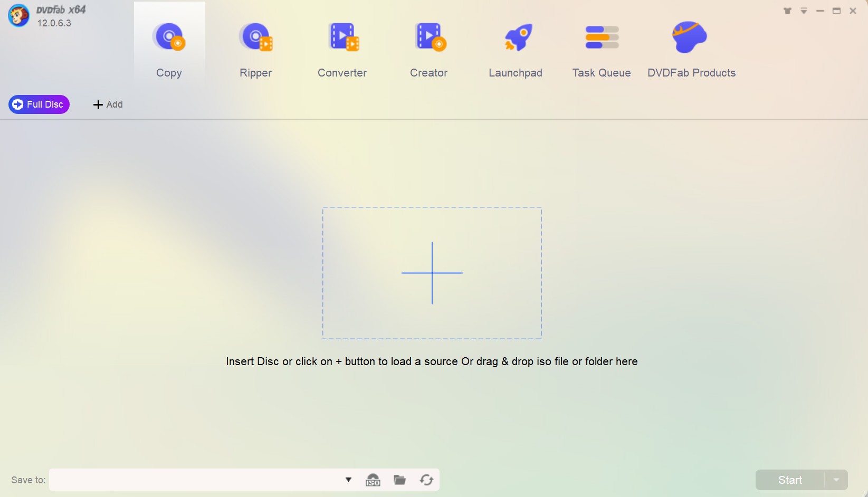This screenshot has height=497, width=868.
Task: Click the resize grip at window corner
Action: 864,493
